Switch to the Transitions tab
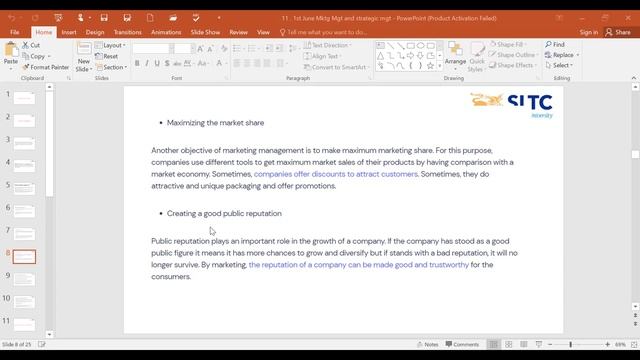 pos(127,32)
